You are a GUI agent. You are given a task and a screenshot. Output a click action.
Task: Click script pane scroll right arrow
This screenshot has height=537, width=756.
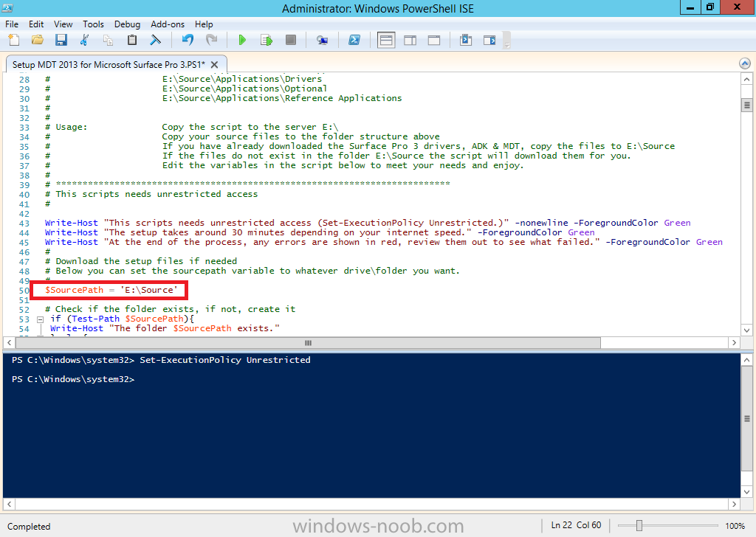[735, 343]
